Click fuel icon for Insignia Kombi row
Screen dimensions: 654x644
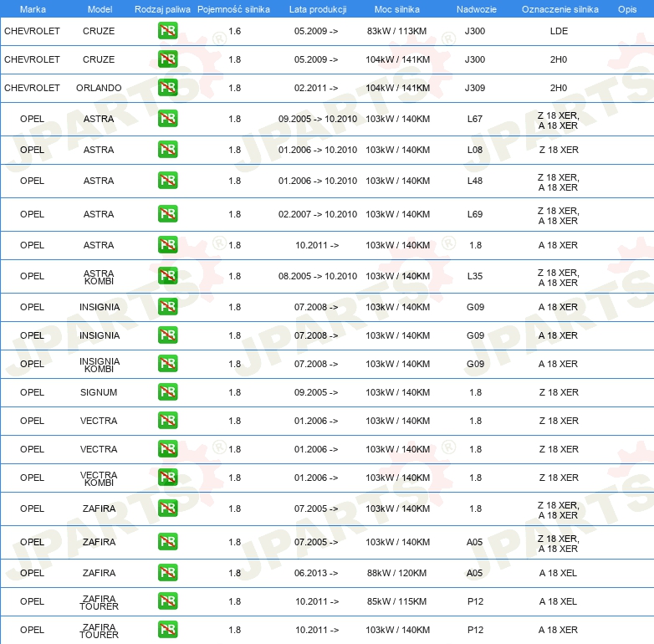tap(167, 364)
